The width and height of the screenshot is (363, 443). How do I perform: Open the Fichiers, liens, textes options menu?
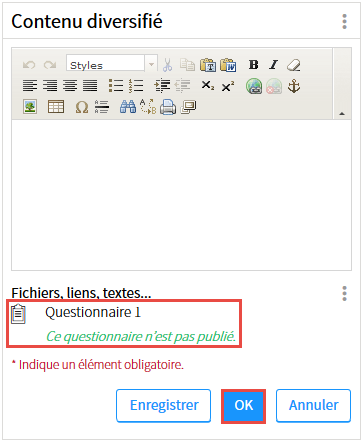coord(345,294)
